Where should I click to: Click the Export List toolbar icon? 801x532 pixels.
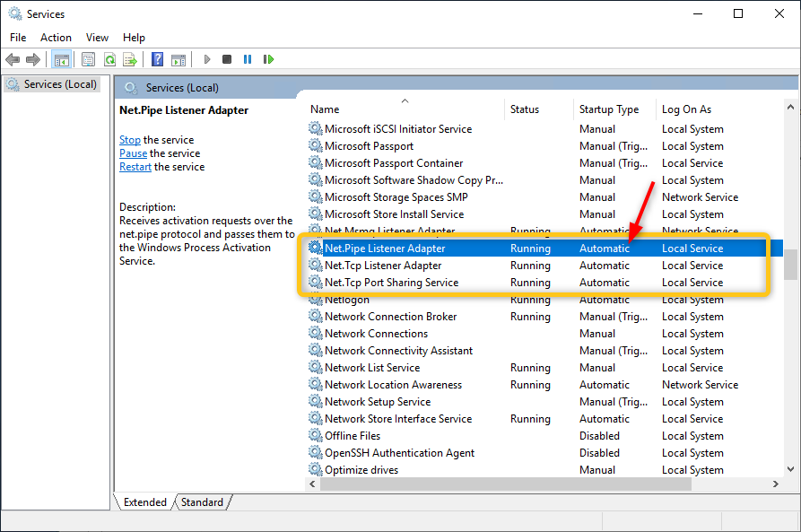pyautogui.click(x=129, y=59)
